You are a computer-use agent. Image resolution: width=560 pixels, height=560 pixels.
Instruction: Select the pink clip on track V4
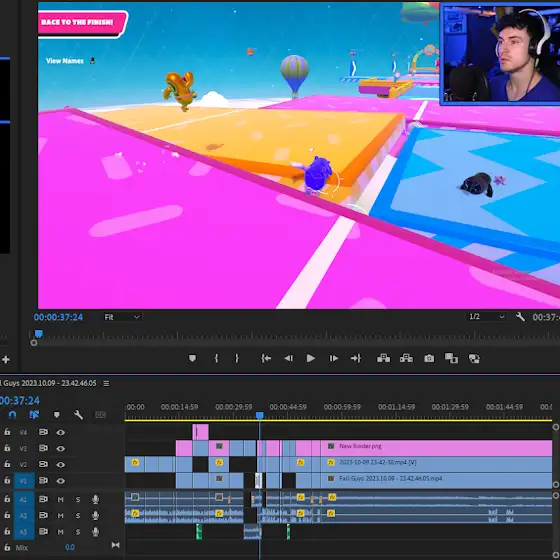point(200,432)
